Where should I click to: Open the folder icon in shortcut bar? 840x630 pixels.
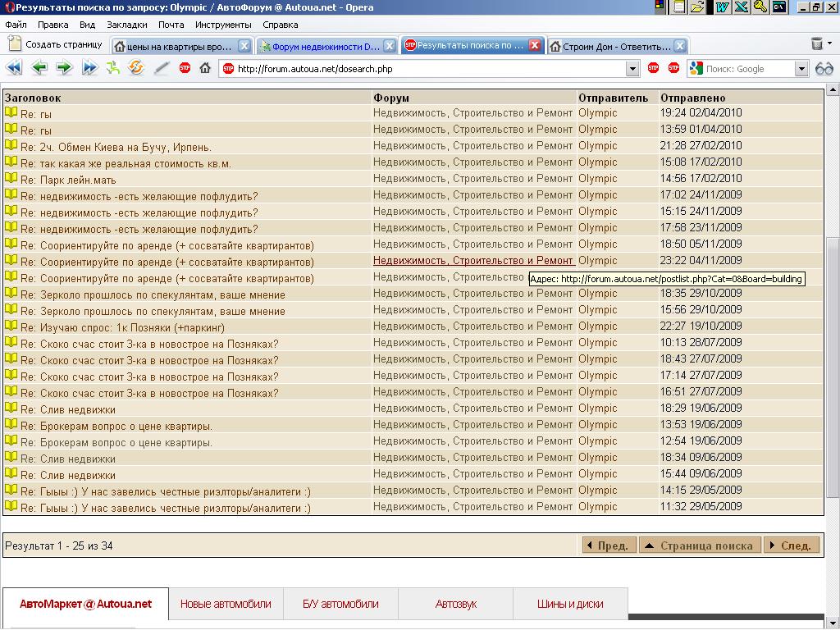(x=697, y=7)
